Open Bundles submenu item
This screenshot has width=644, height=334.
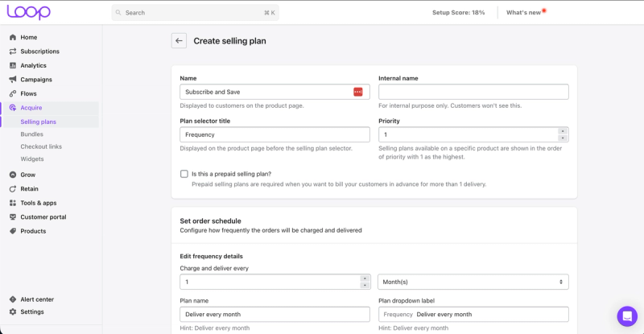(31, 134)
